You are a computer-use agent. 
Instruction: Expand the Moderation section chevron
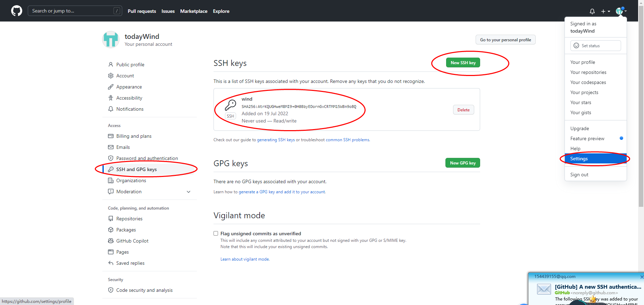click(x=189, y=192)
